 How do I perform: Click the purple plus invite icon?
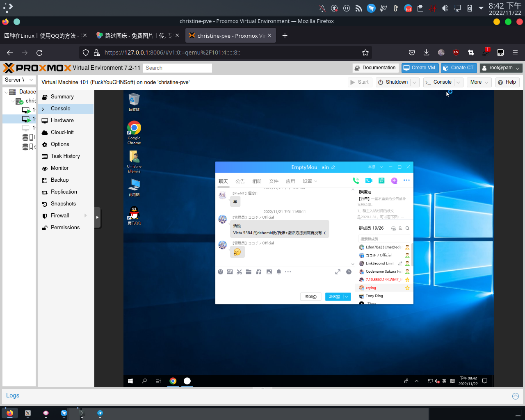click(x=394, y=180)
